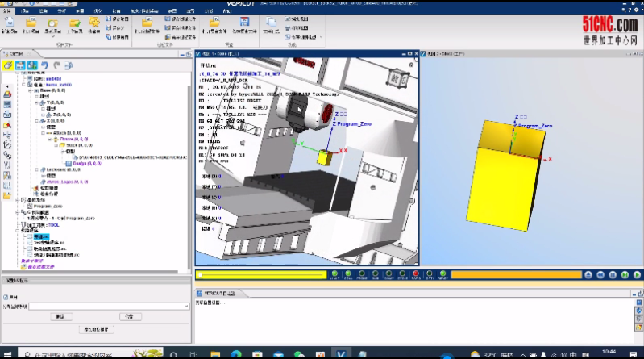Collapse the Base (0, 0, 0) tree node
This screenshot has height=359, width=644.
click(31, 89)
